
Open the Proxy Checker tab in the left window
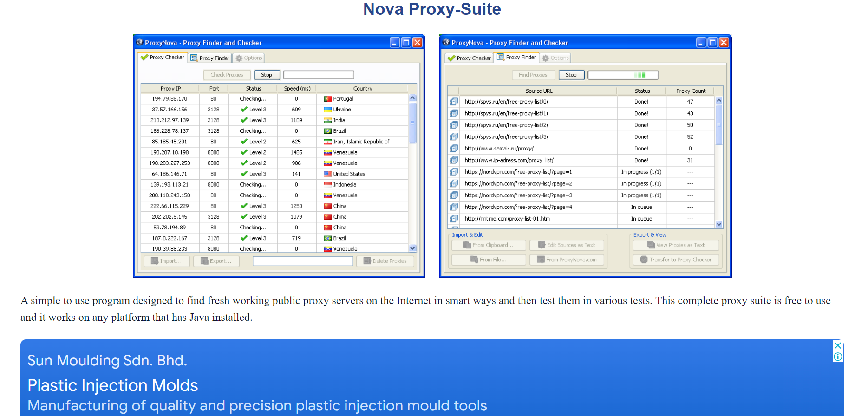point(163,58)
